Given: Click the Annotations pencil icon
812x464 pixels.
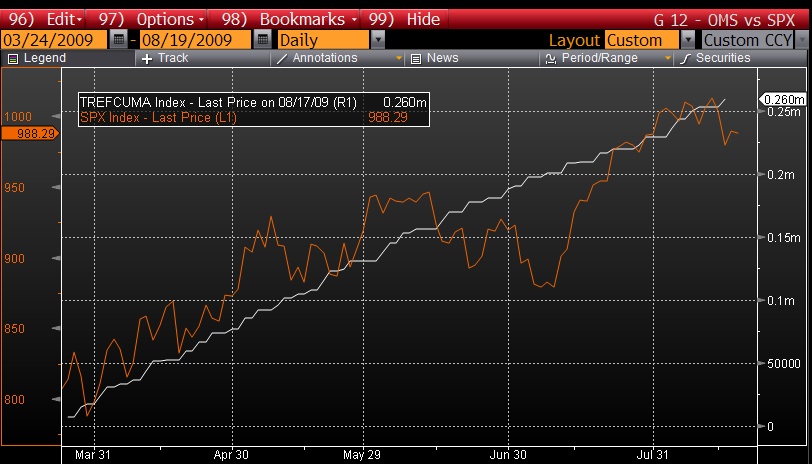Looking at the screenshot, I should pos(282,59).
